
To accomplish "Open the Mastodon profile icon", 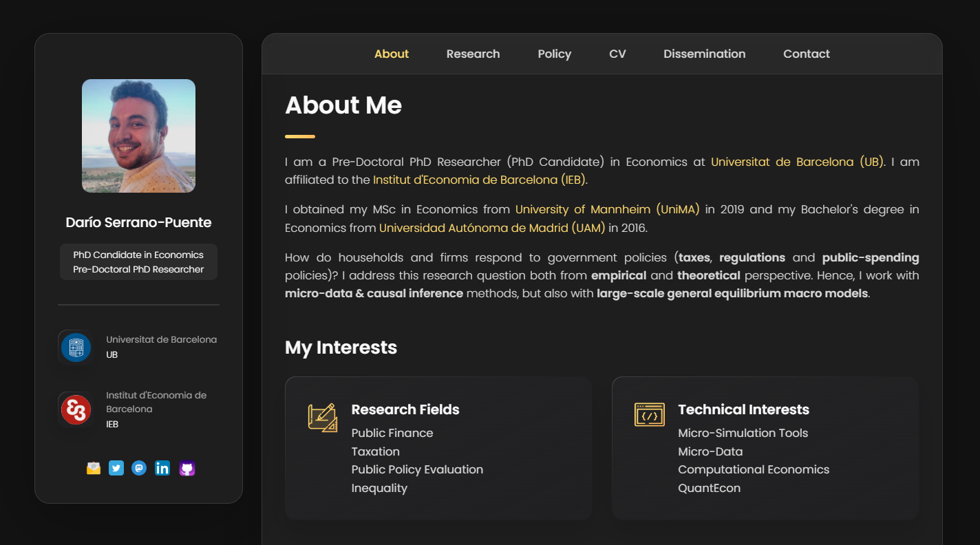I will coord(140,468).
